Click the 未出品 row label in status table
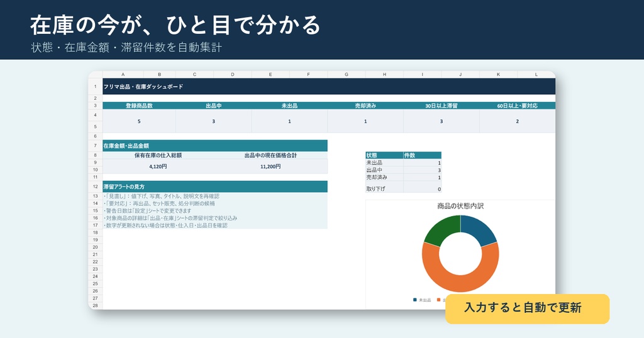The height and width of the screenshot is (338, 644). tap(384, 163)
